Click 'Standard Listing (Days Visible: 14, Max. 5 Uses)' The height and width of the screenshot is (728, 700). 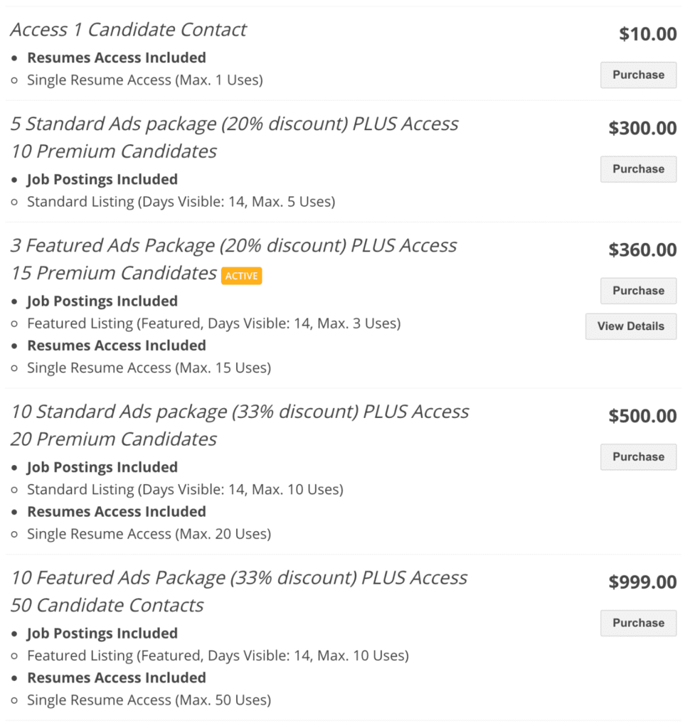(x=181, y=201)
